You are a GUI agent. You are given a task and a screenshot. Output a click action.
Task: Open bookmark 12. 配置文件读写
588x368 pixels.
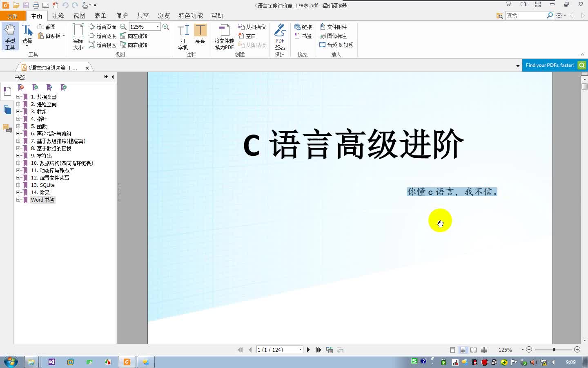point(50,178)
